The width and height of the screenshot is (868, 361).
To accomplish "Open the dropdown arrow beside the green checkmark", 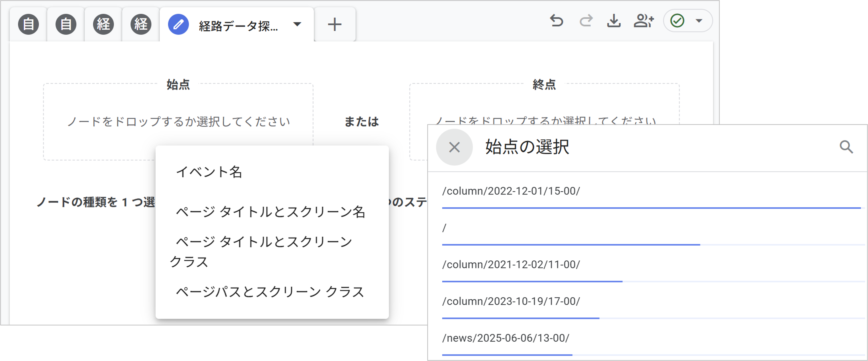I will pyautogui.click(x=699, y=21).
